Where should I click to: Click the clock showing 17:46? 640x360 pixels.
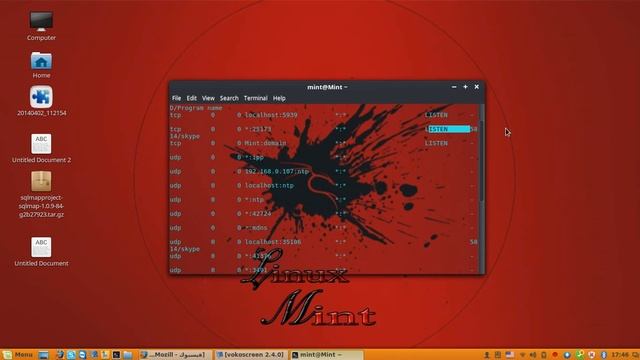point(620,355)
